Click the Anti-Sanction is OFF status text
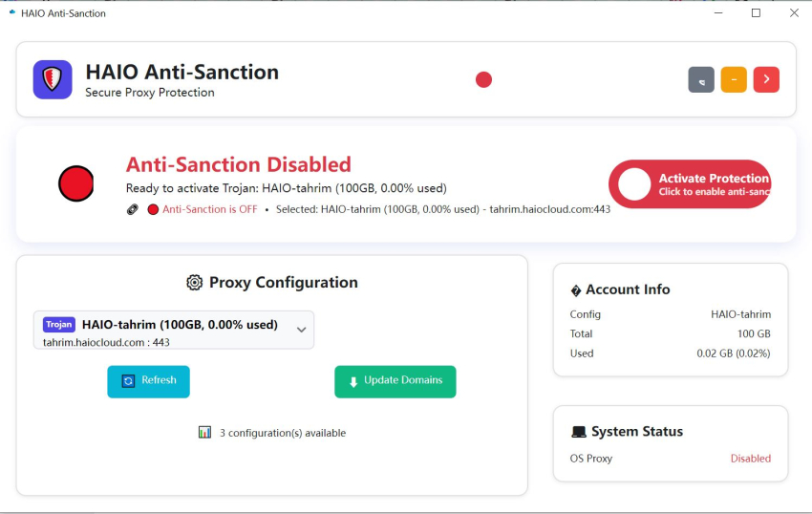Screen dimensions: 812x514 coord(209,209)
